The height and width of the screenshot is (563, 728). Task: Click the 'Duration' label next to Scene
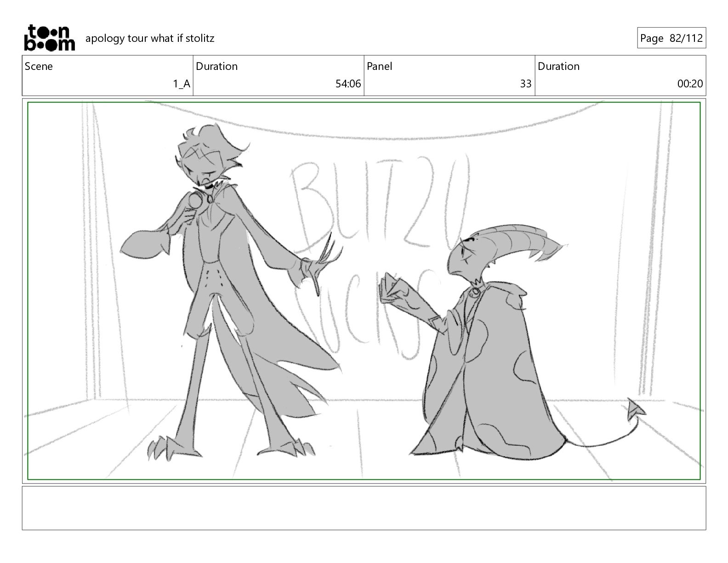(216, 66)
